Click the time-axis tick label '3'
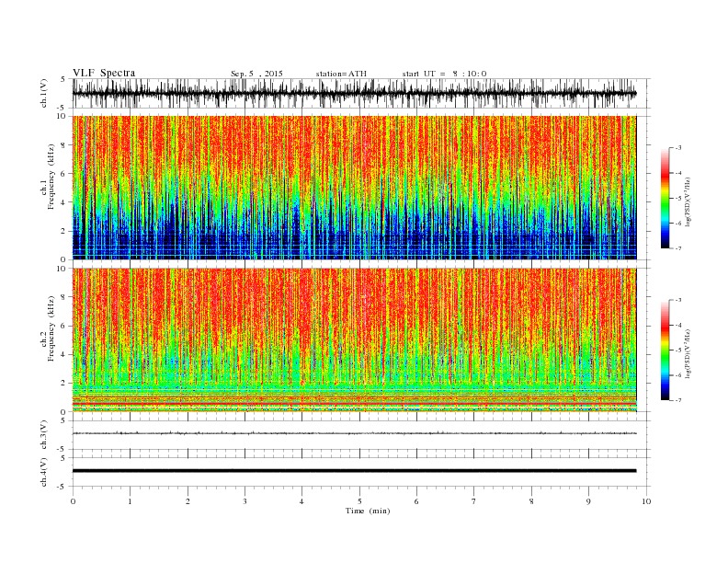This screenshot has width=728, height=563. pyautogui.click(x=245, y=501)
